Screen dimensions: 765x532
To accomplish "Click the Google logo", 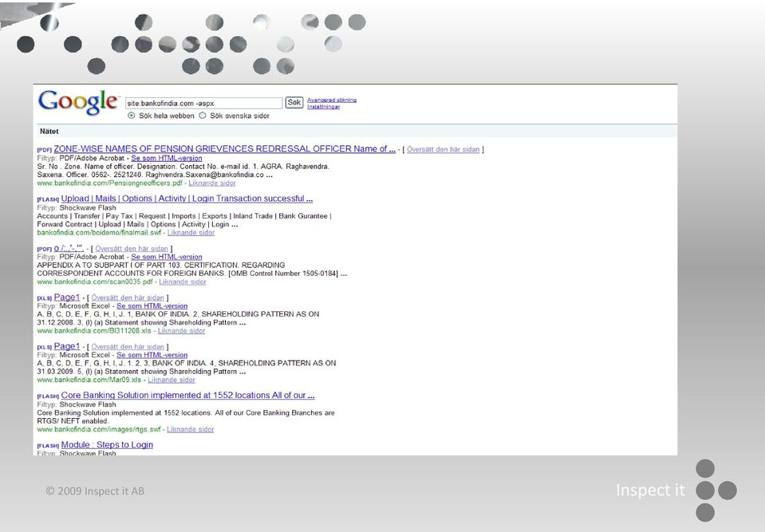I will coord(78,102).
